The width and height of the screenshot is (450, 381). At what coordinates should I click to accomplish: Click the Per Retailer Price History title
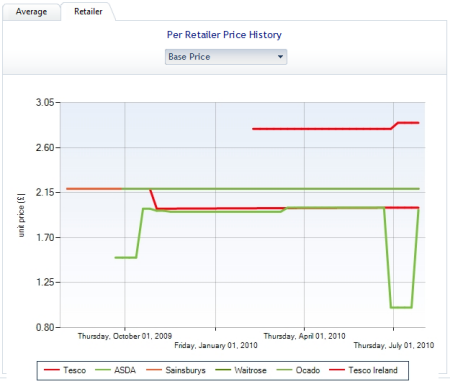(224, 35)
